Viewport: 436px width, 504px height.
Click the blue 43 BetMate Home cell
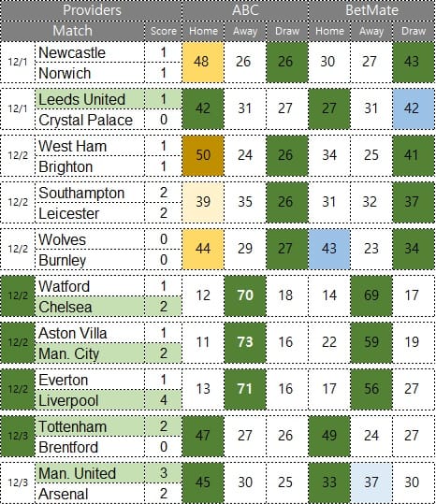point(329,249)
